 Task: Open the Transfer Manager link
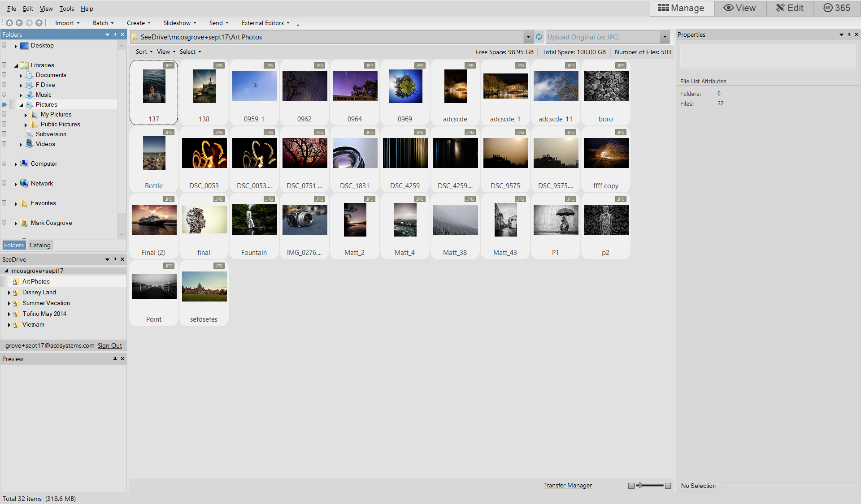pos(567,485)
